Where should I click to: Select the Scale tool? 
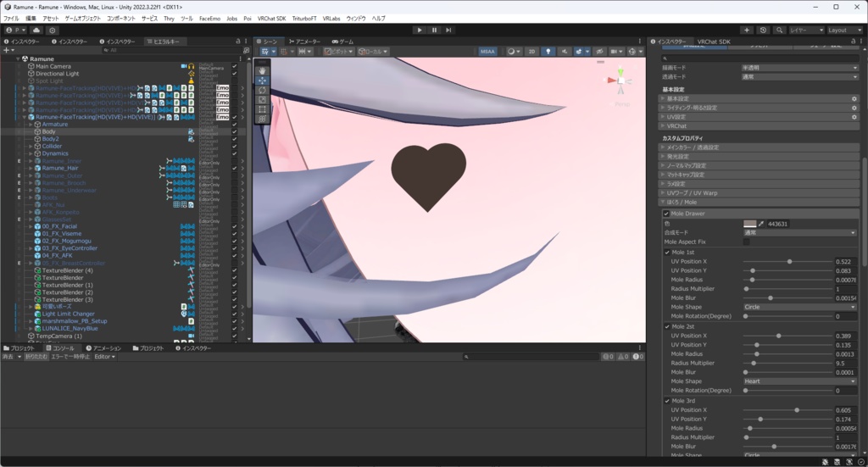(263, 100)
